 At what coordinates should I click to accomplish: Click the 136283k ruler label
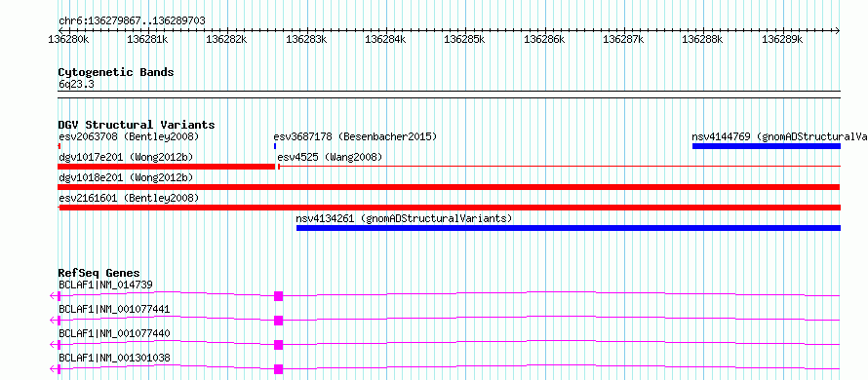coord(306,39)
